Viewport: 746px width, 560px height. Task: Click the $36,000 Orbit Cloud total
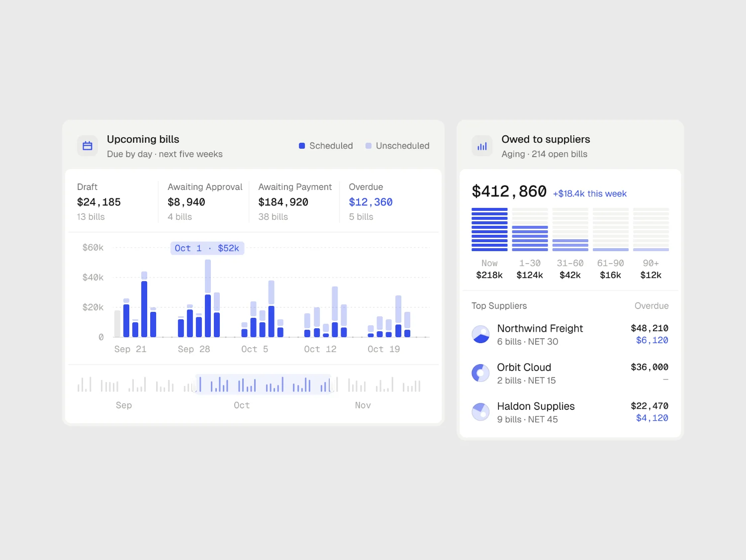[650, 367]
